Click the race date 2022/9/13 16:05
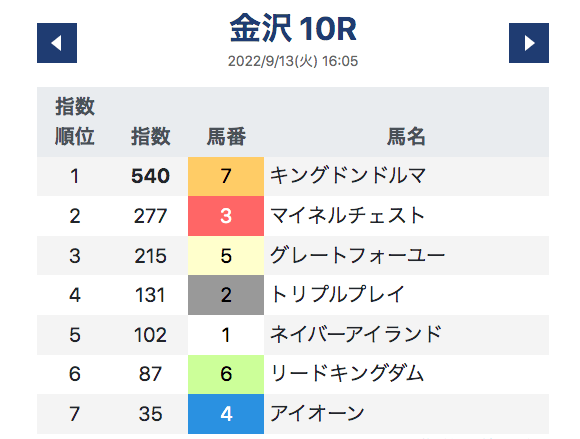The height and width of the screenshot is (439, 580). pyautogui.click(x=293, y=61)
